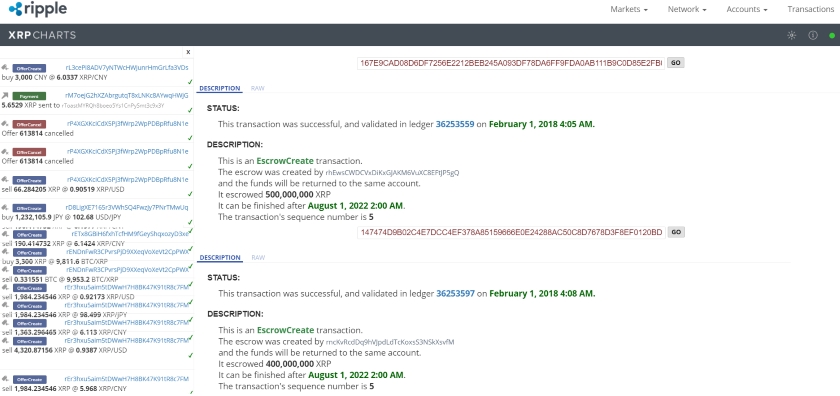This screenshot has width=840, height=396.
Task: Click the green Payment badge
Action: [29, 96]
